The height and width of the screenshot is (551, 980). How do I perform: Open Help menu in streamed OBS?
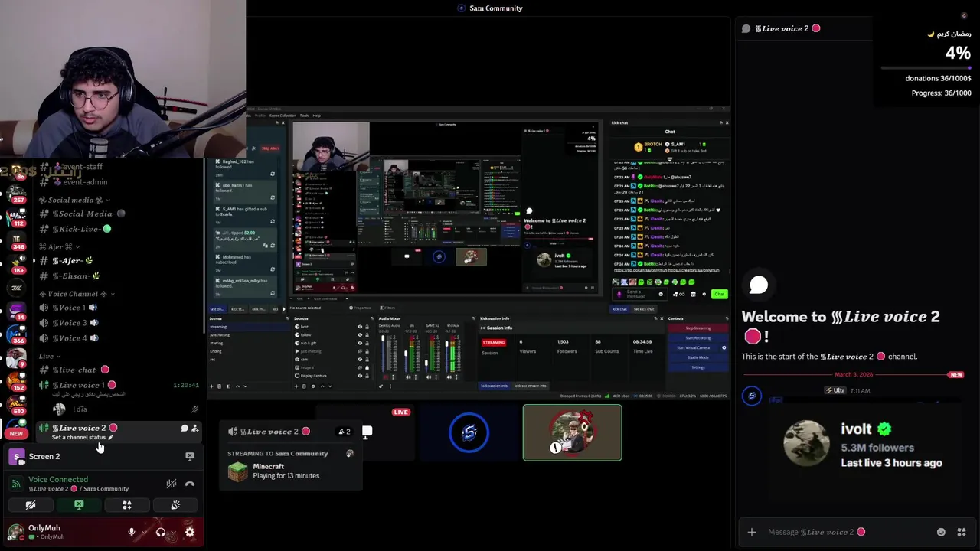click(x=316, y=116)
